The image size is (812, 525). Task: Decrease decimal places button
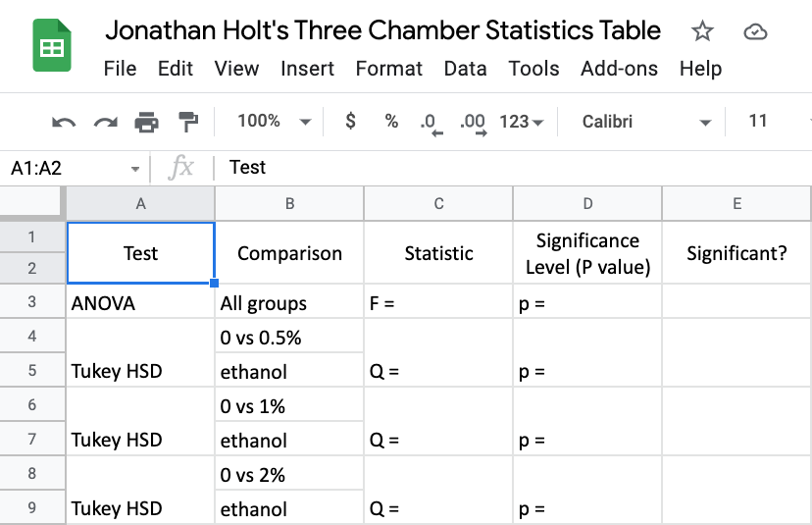click(431, 123)
